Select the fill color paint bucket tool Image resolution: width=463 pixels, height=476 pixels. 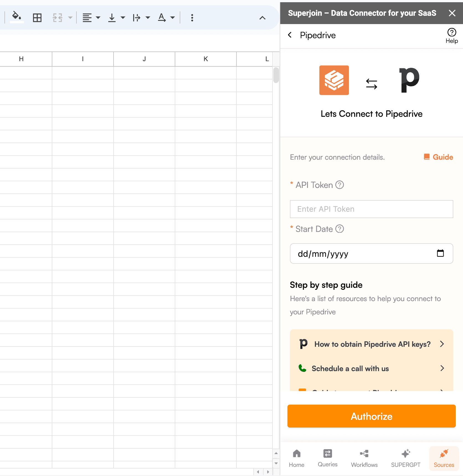click(17, 17)
